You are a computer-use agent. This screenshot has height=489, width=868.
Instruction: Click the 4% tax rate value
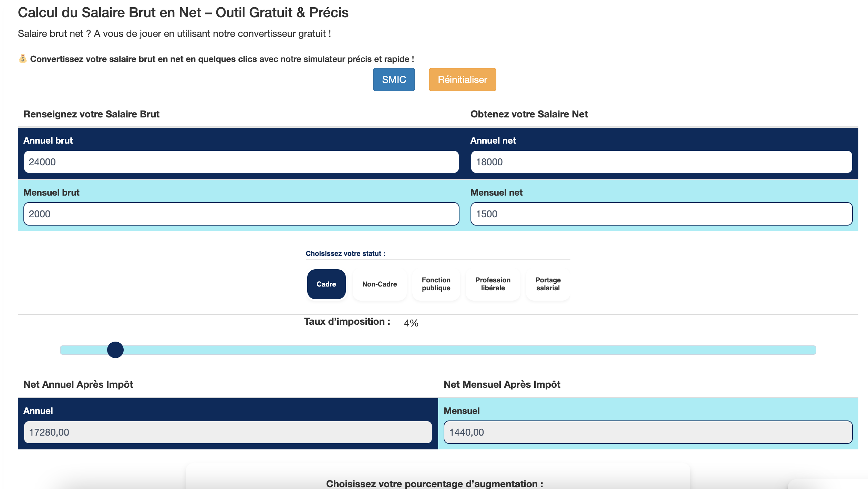pyautogui.click(x=411, y=323)
